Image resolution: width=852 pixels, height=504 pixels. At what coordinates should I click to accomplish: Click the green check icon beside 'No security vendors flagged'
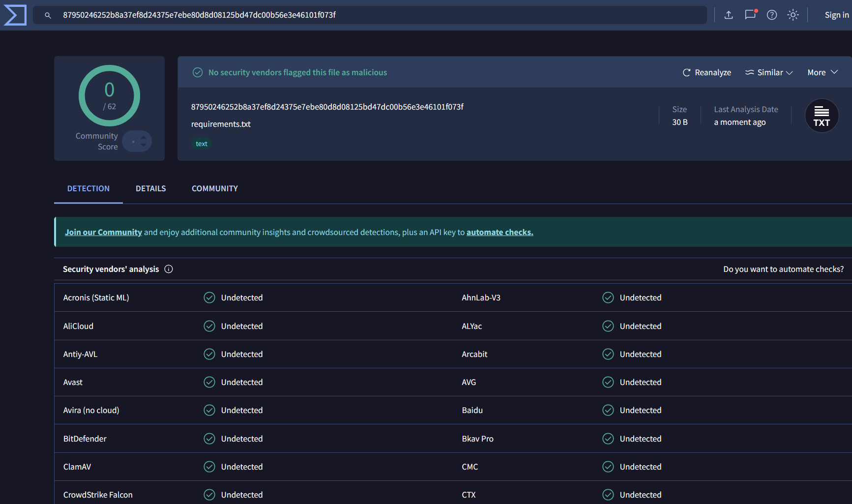(198, 72)
